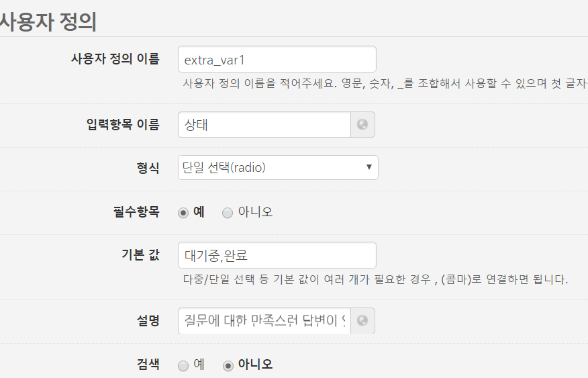
Task: Click the 검색 label text
Action: [x=148, y=365]
